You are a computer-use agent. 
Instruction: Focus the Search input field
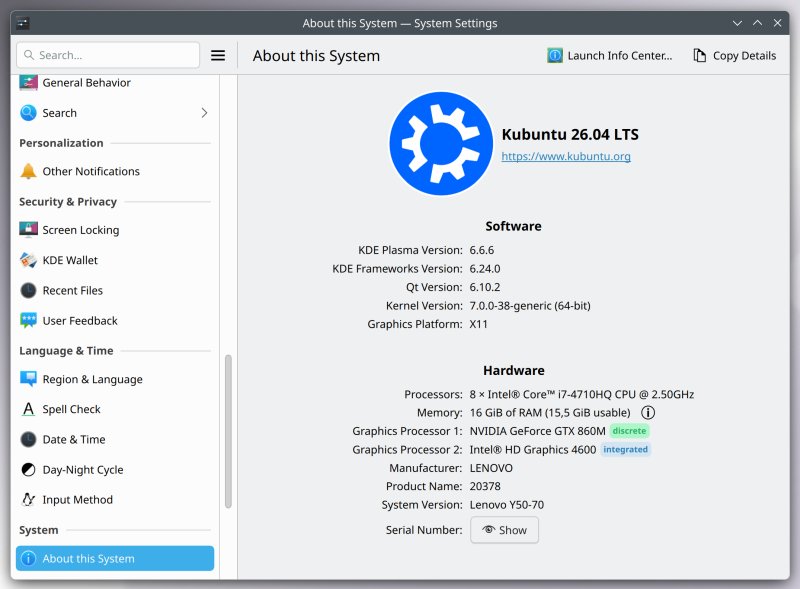pos(108,55)
